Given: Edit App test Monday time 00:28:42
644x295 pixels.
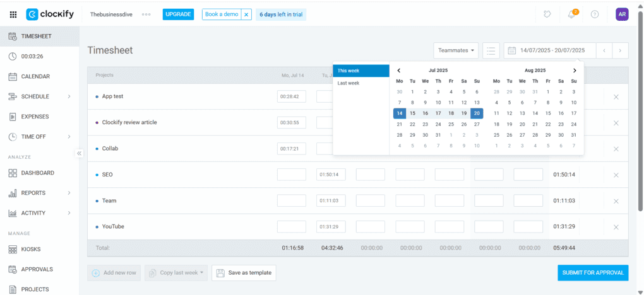Looking at the screenshot, I should click(x=292, y=97).
